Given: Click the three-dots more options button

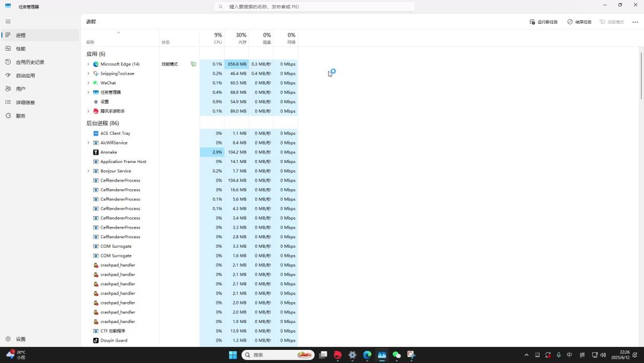Looking at the screenshot, I should 635,22.
